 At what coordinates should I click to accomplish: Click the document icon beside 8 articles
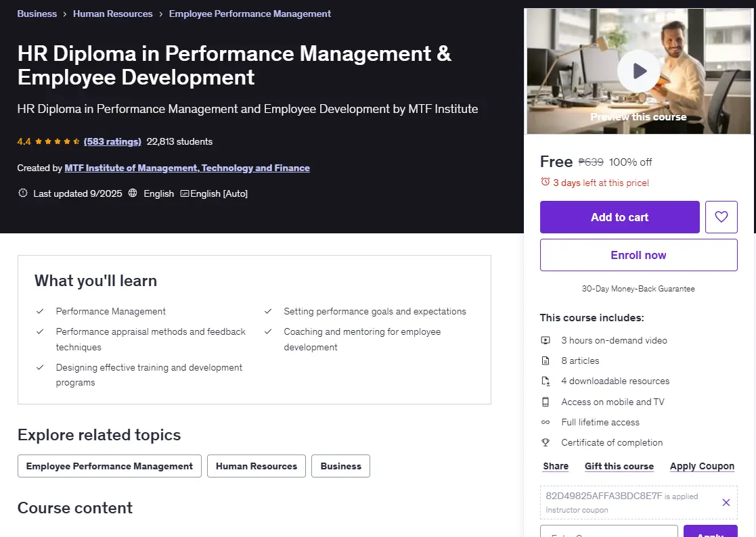[546, 360]
